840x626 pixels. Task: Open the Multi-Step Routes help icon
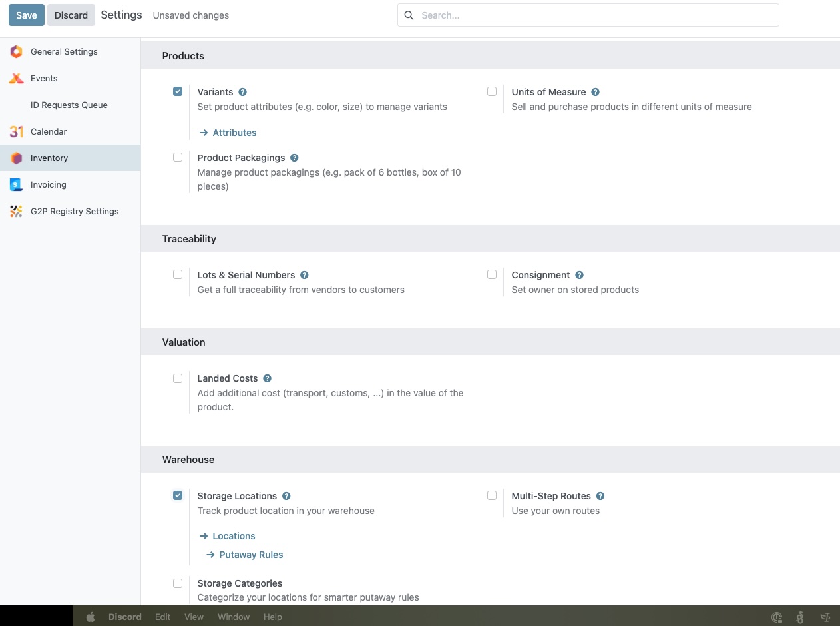600,495
